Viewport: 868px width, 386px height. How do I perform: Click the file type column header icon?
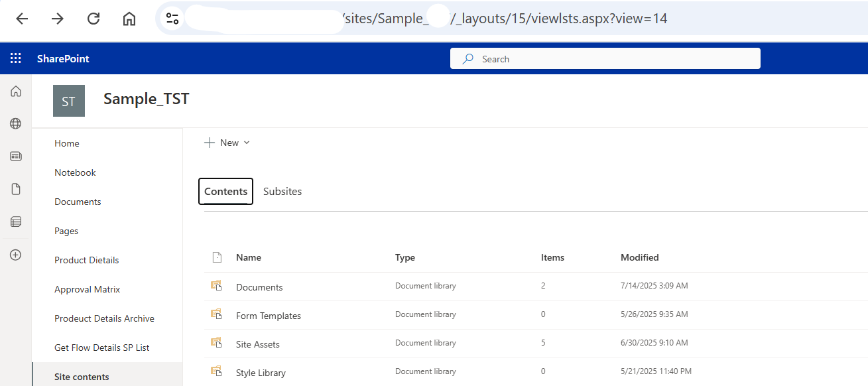[x=216, y=257]
